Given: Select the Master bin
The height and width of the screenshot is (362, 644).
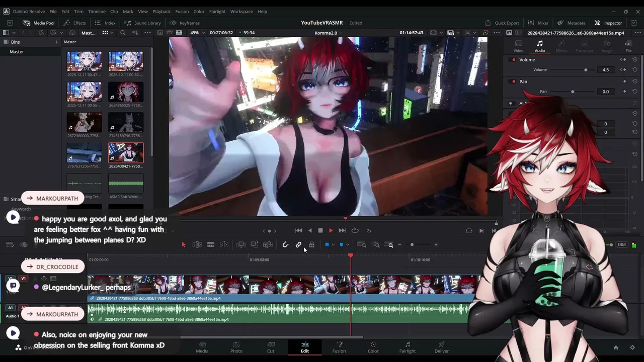Looking at the screenshot, I should (17, 52).
